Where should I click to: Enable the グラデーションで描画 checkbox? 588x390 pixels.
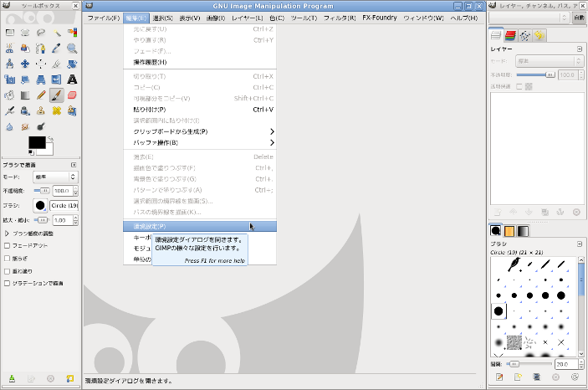(x=7, y=284)
